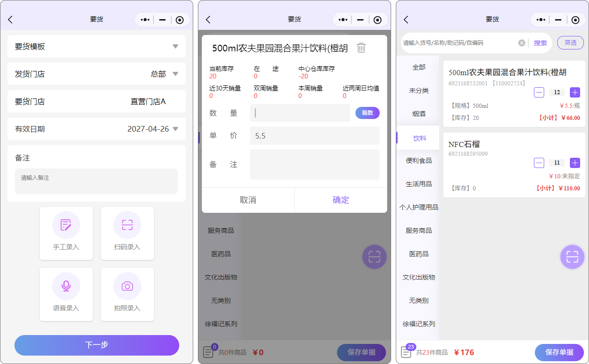The image size is (589, 364).
Task: Go back from the middle 要货 screen
Action: [208, 20]
